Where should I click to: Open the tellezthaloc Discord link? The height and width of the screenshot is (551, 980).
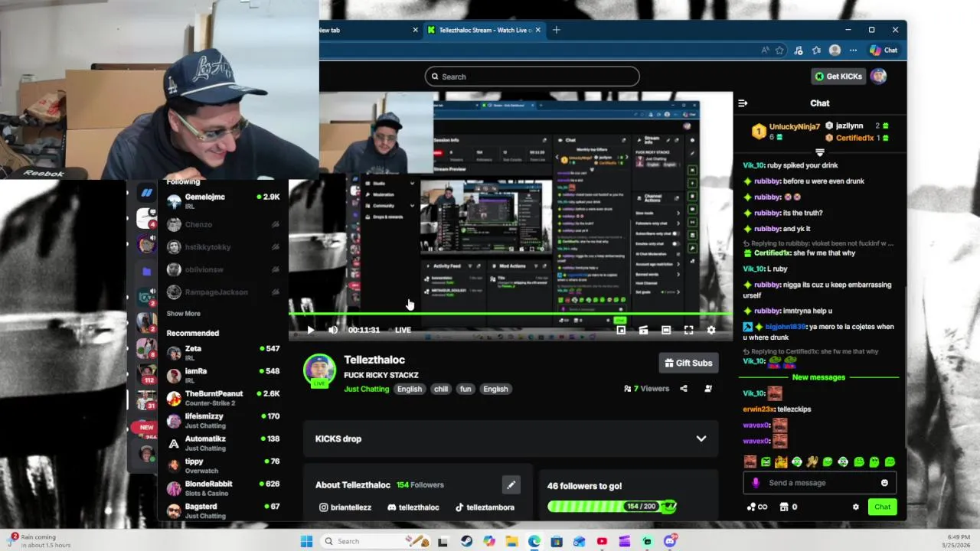pyautogui.click(x=413, y=507)
